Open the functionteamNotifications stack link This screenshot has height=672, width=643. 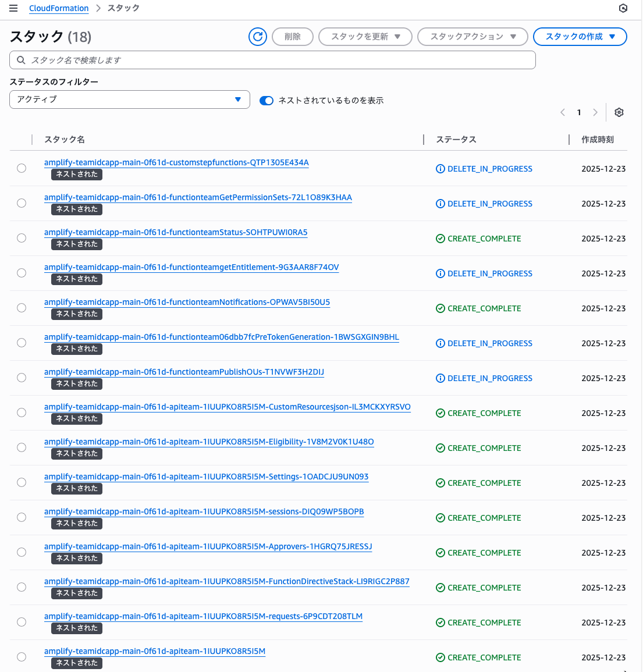pos(187,302)
